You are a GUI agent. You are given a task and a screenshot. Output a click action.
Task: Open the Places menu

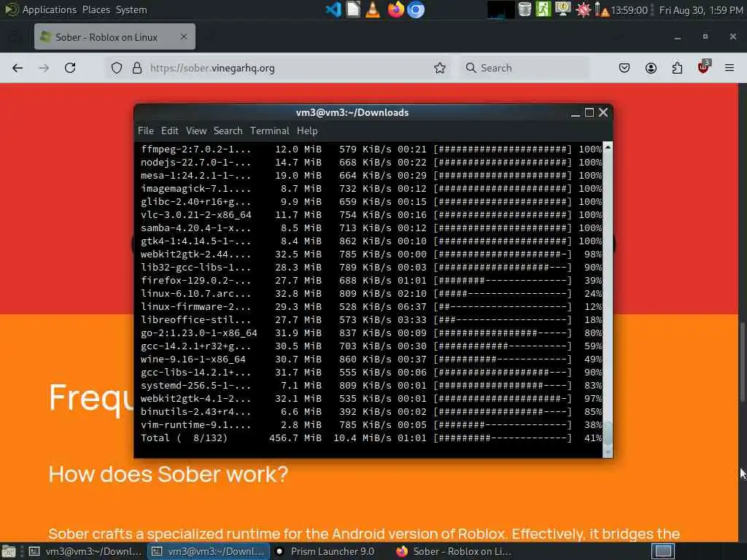pyautogui.click(x=96, y=9)
